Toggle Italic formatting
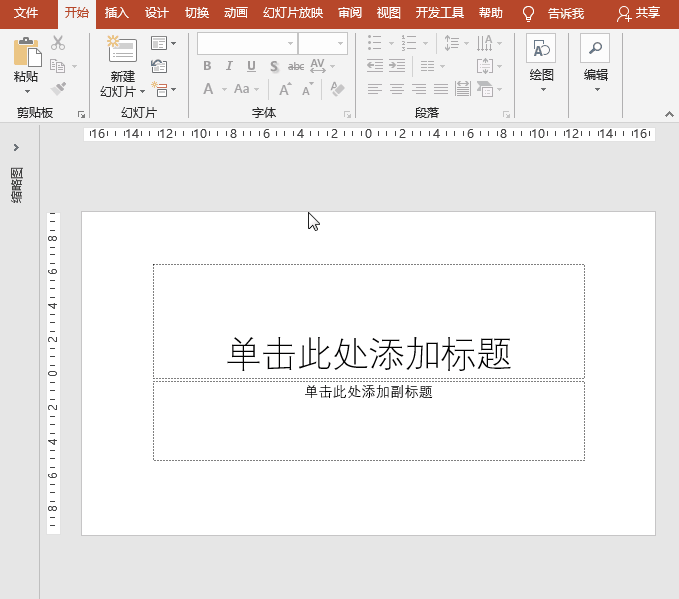 pos(229,66)
